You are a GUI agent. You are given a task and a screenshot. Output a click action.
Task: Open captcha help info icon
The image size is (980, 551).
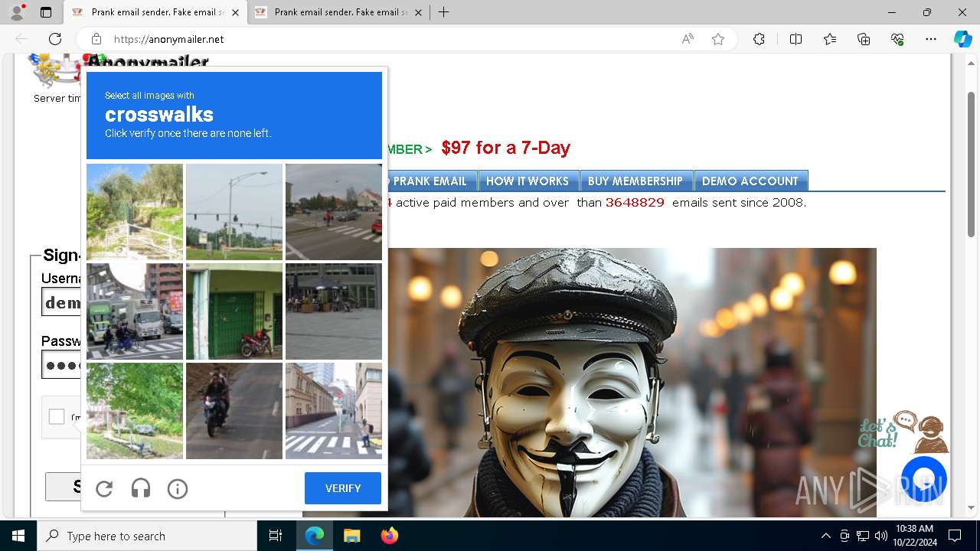tap(178, 488)
